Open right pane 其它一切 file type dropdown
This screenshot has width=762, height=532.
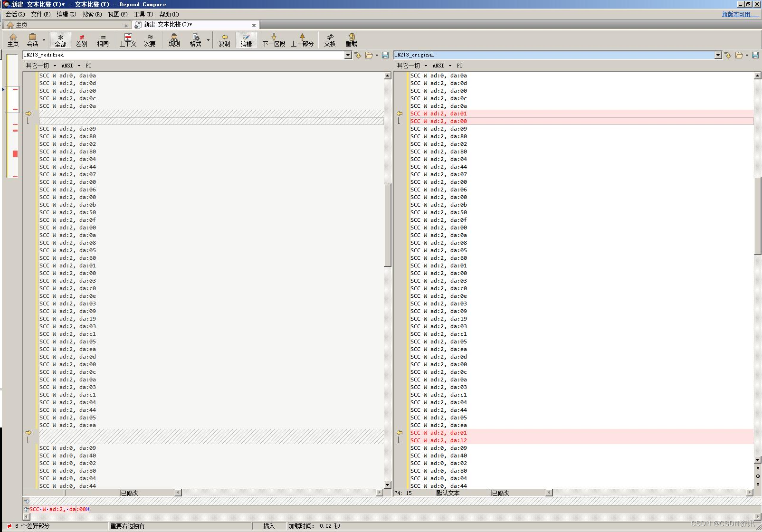[x=412, y=66]
